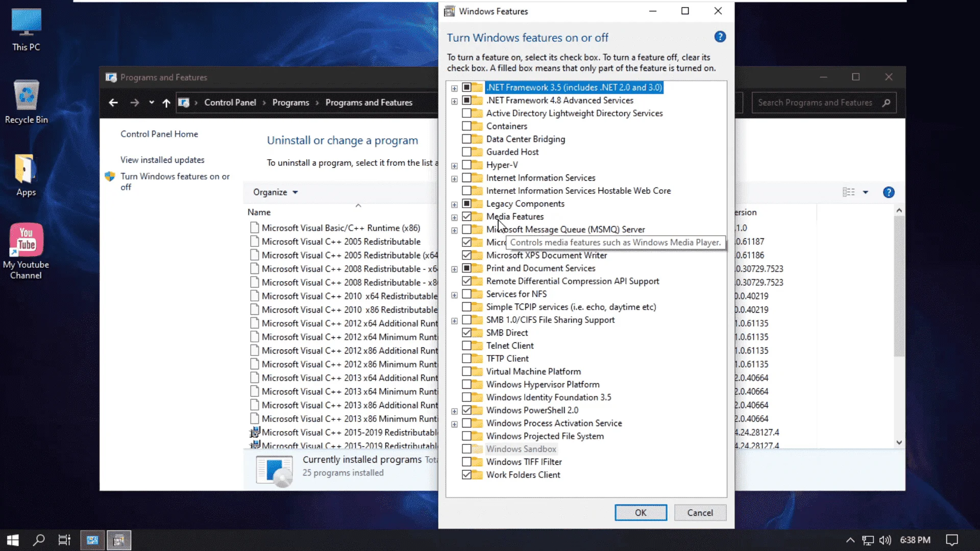Select Microsoft Visual C++ 2005 Redistributable row
This screenshot has width=980, height=551.
click(341, 242)
